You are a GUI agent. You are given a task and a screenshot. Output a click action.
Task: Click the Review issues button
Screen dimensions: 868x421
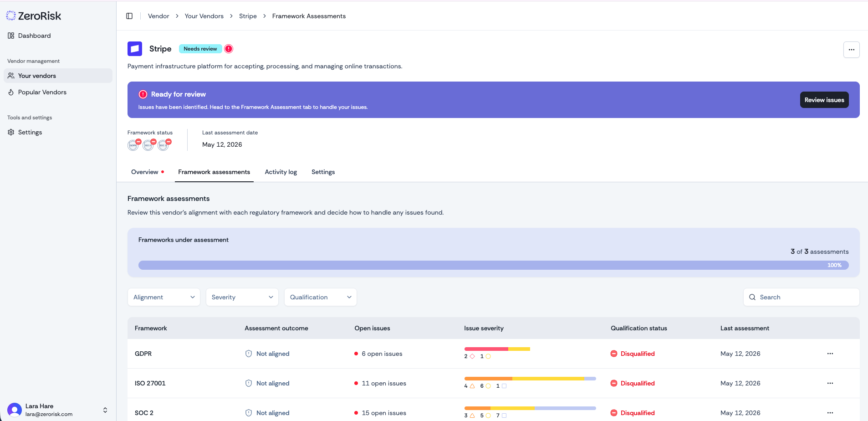[x=824, y=100]
